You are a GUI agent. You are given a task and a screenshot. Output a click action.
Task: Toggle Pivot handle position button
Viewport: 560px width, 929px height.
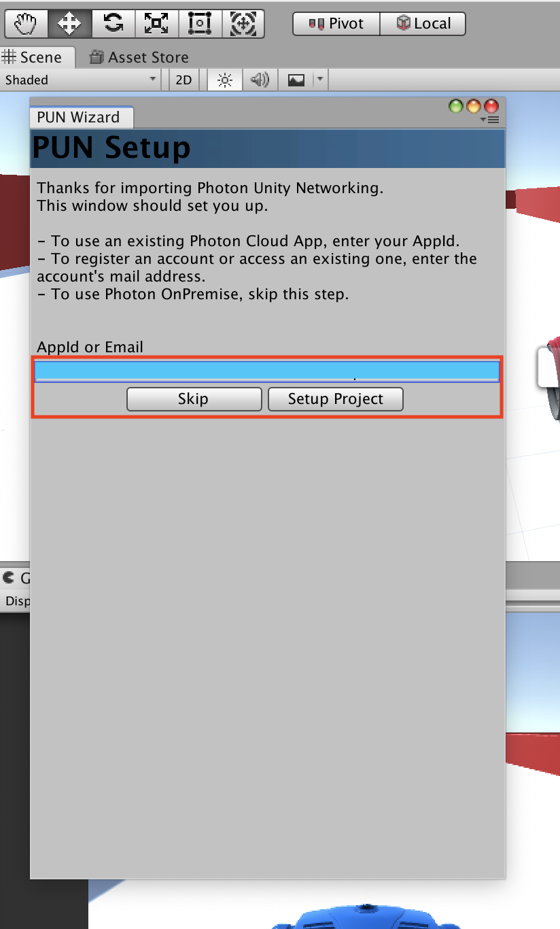click(x=336, y=24)
